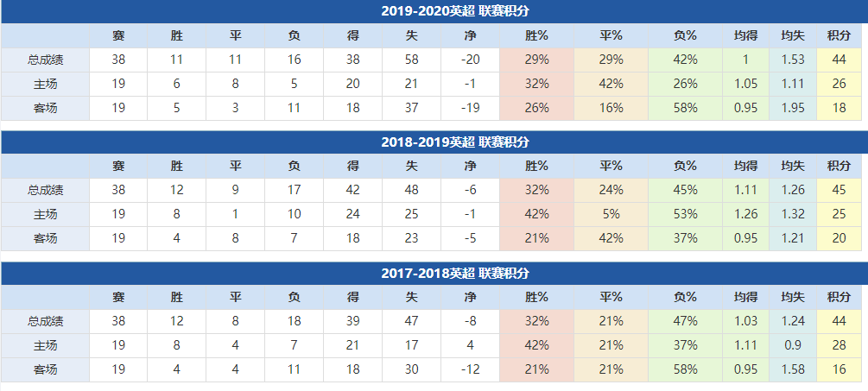Click the 1.95 均失 cell in 2019-2020 table
The height and width of the screenshot is (391, 868).
pos(793,108)
